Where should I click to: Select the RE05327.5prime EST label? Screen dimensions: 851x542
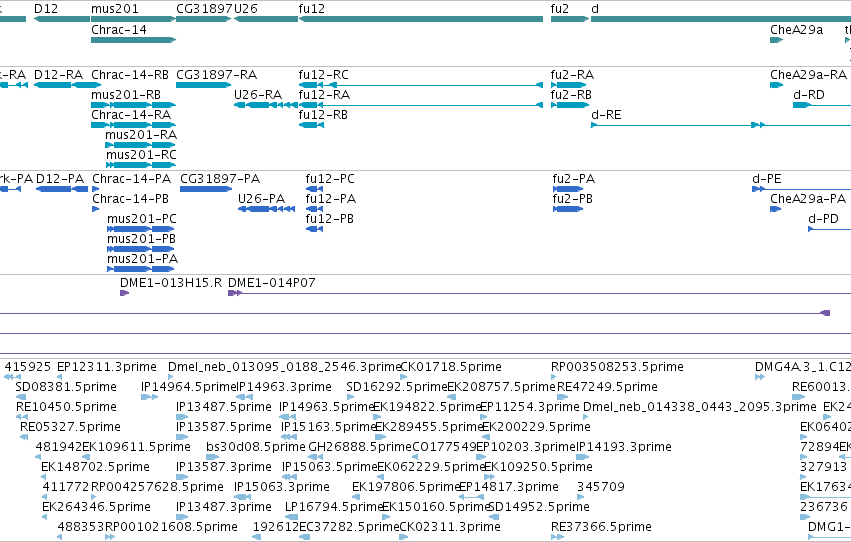tap(70, 428)
